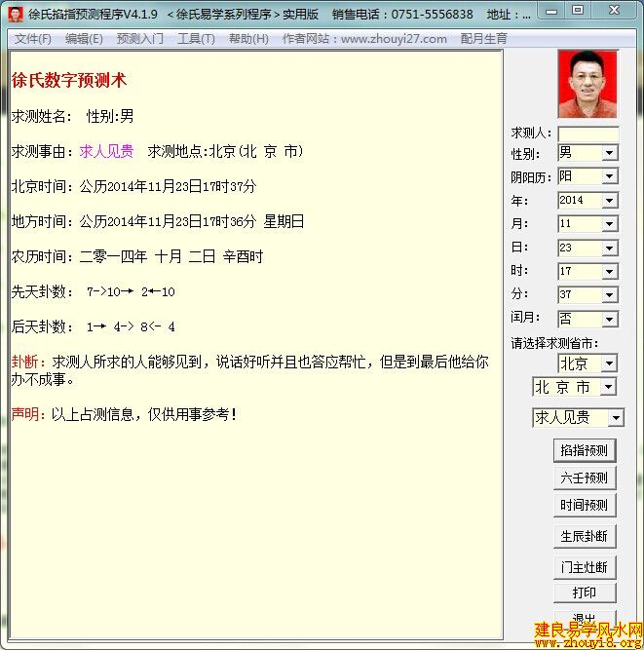Open the 配月生育 menu
644x650 pixels.
pyautogui.click(x=483, y=39)
